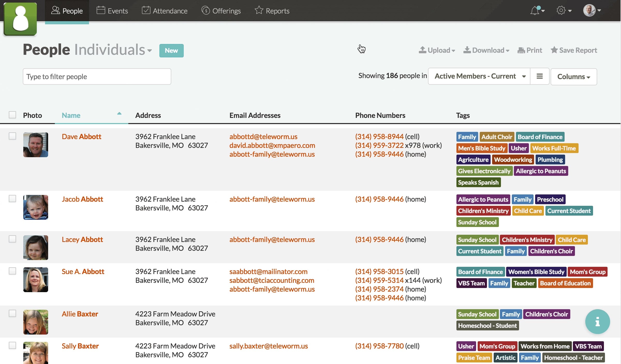This screenshot has width=621, height=364.
Task: Check the box for Sue A. Abbott
Action: [12, 271]
